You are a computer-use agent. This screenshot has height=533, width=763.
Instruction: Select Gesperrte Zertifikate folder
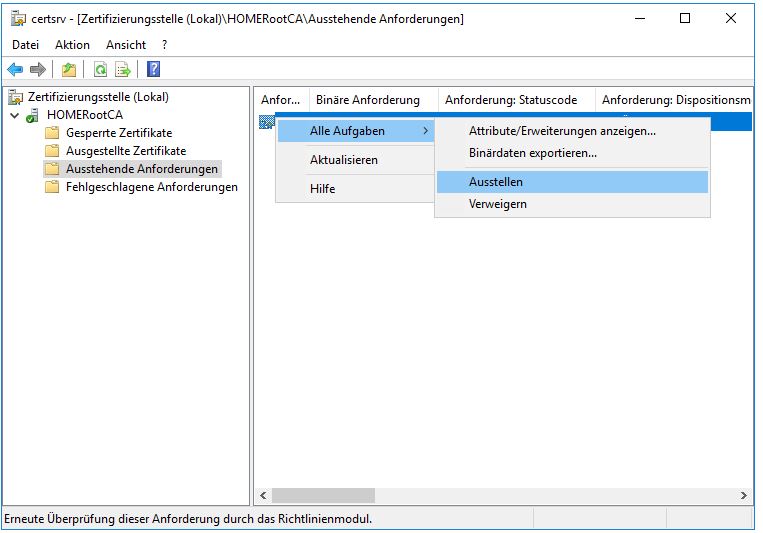118,133
